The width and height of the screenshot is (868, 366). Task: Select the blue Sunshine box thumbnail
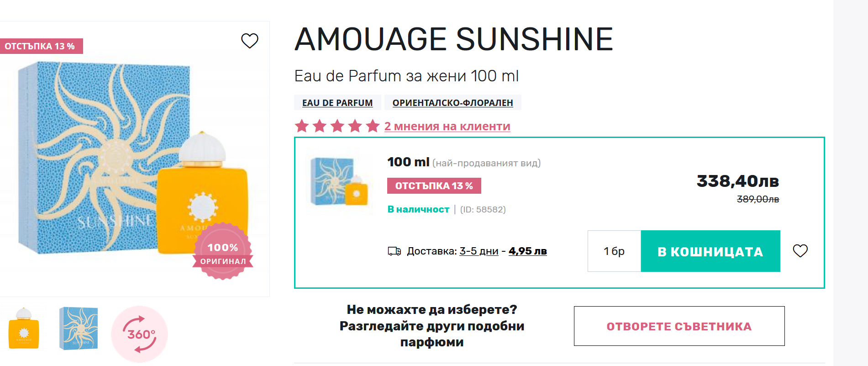79,329
